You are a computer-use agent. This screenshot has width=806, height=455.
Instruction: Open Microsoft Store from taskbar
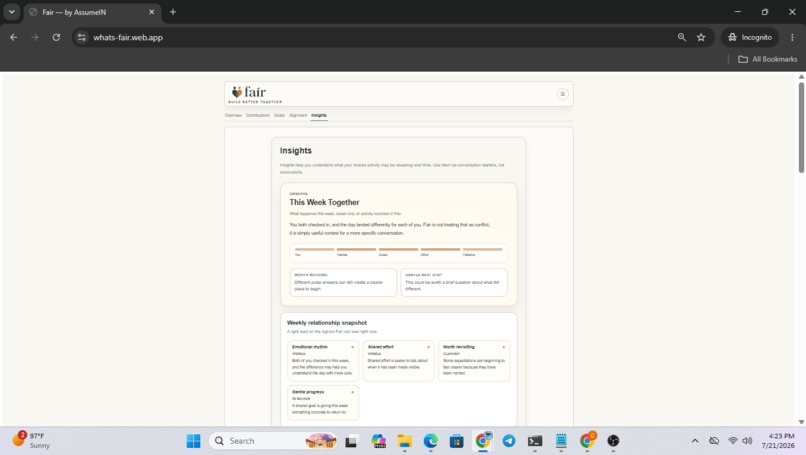click(456, 441)
